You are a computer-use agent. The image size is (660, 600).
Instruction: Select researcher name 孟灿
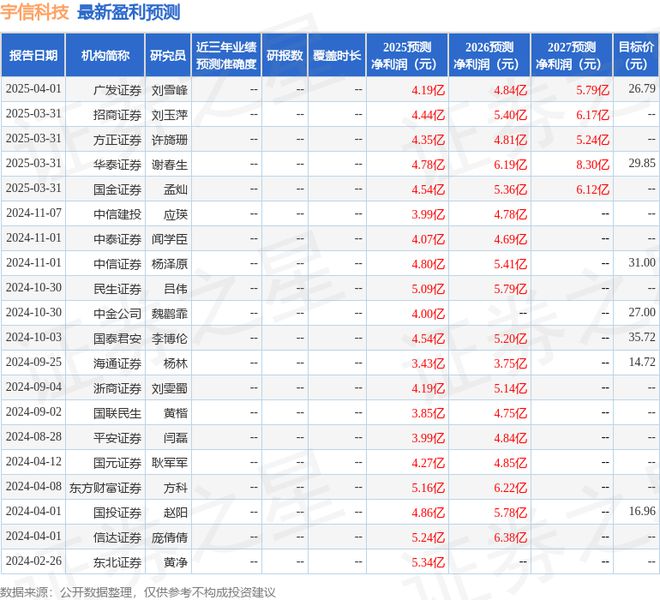176,189
